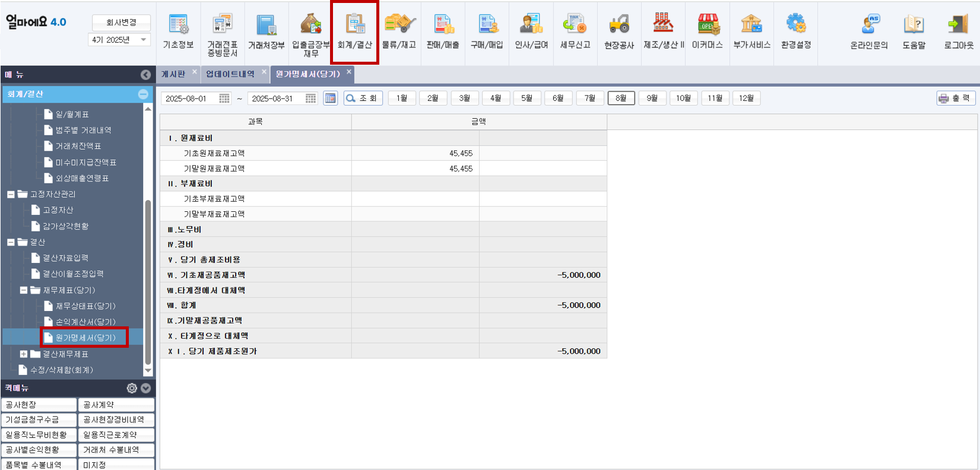Open quick menu settings gear
Screen dimensions: 980x470
[132, 388]
